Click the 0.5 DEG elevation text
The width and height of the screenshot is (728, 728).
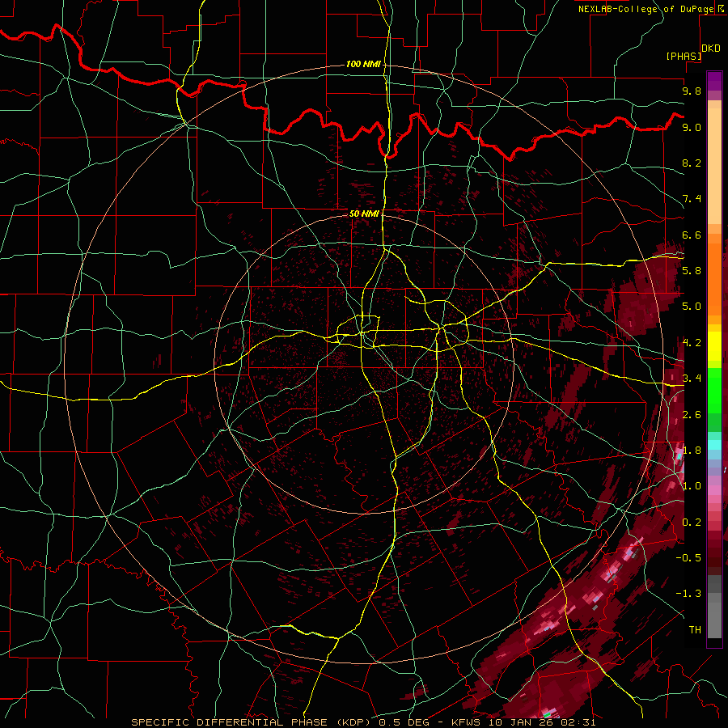[405, 722]
